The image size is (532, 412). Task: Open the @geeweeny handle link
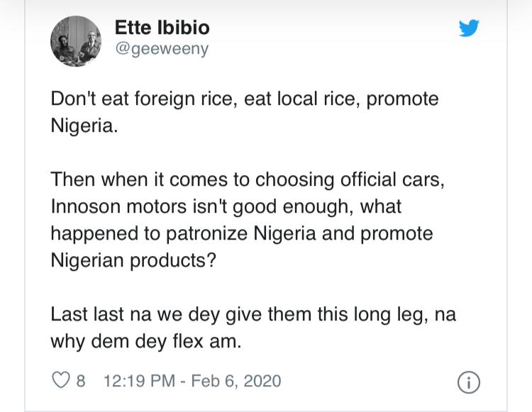pyautogui.click(x=161, y=50)
